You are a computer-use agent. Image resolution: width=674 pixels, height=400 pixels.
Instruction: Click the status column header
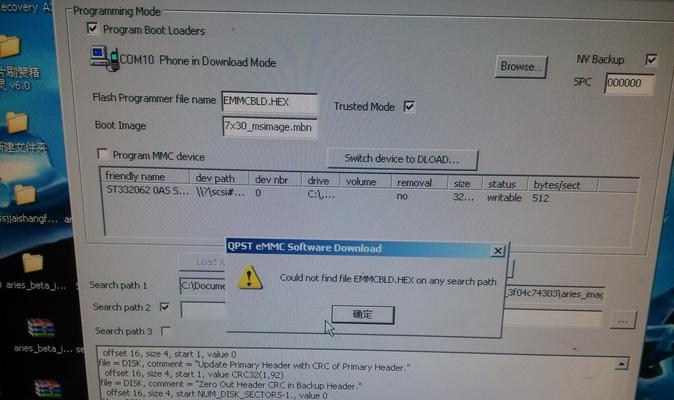505,184
